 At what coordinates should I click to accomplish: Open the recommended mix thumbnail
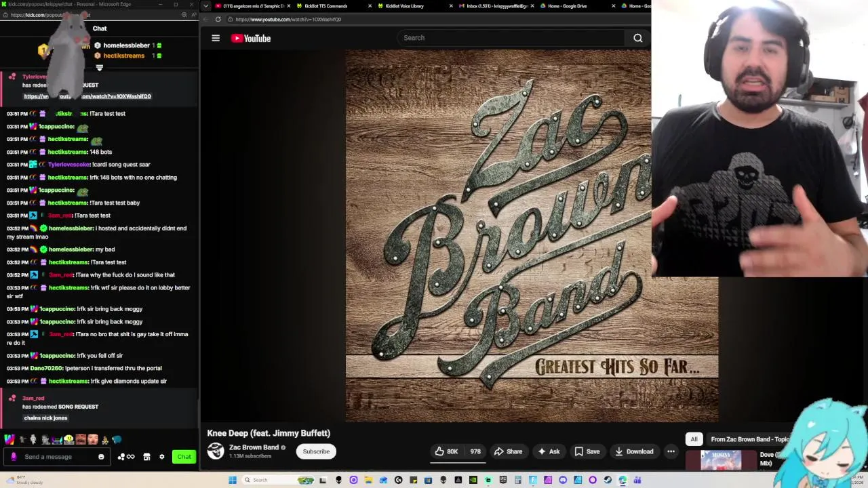pyautogui.click(x=721, y=460)
